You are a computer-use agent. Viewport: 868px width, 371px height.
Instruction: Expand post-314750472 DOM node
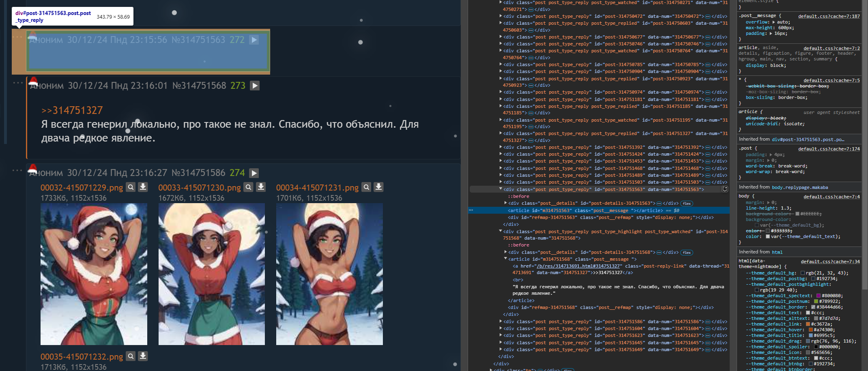501,16
